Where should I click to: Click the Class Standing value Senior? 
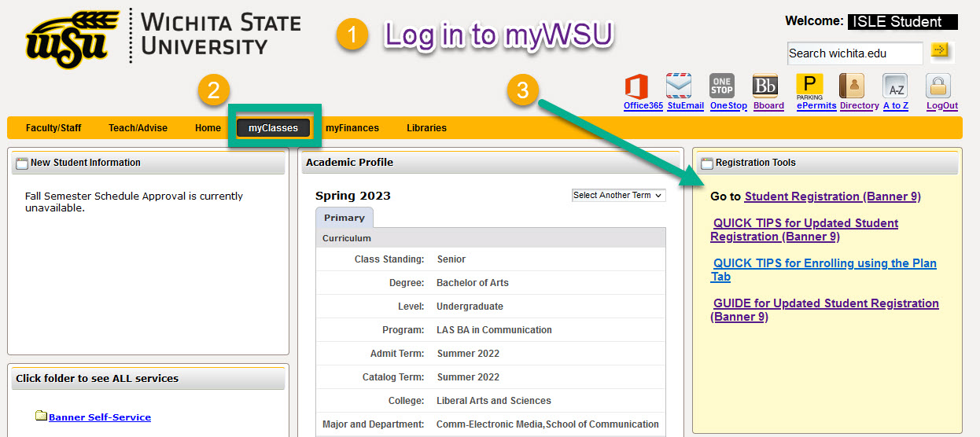[x=451, y=259]
